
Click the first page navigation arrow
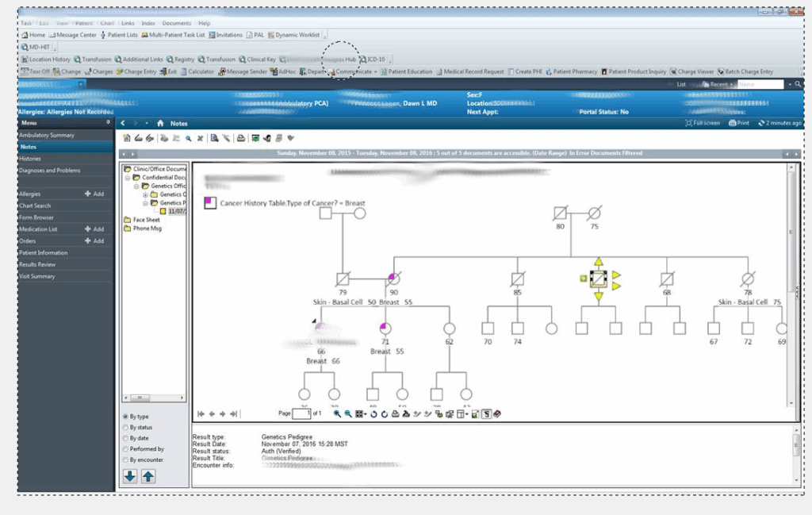pyautogui.click(x=201, y=413)
